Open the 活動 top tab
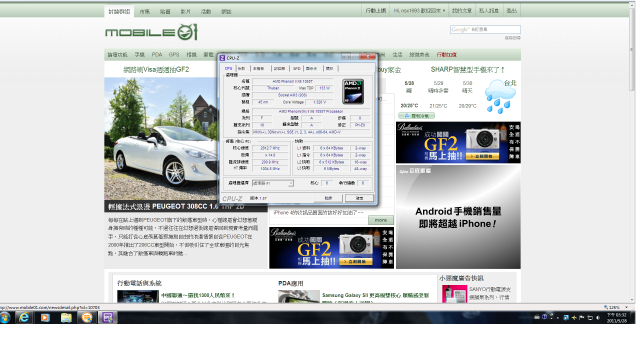 [206, 11]
